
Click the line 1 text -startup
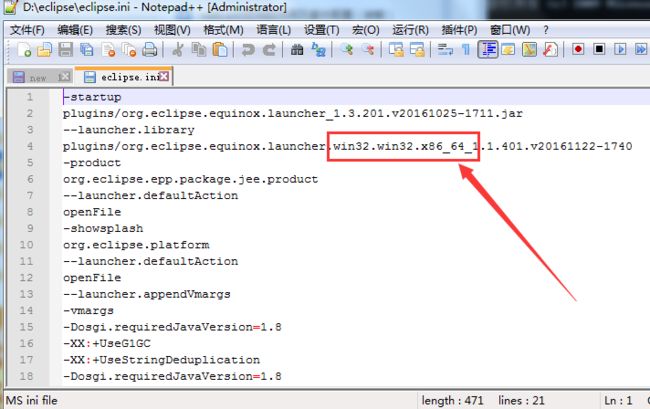92,97
